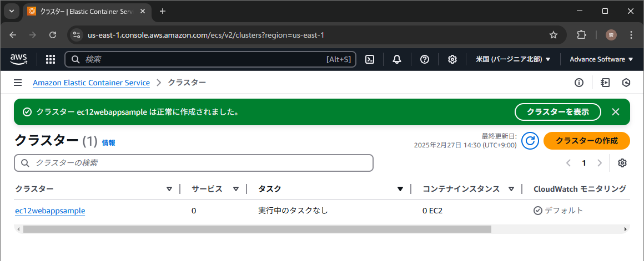The width and height of the screenshot is (644, 261).
Task: Toggle the ECS side navigation hamburger
Action: tap(18, 83)
